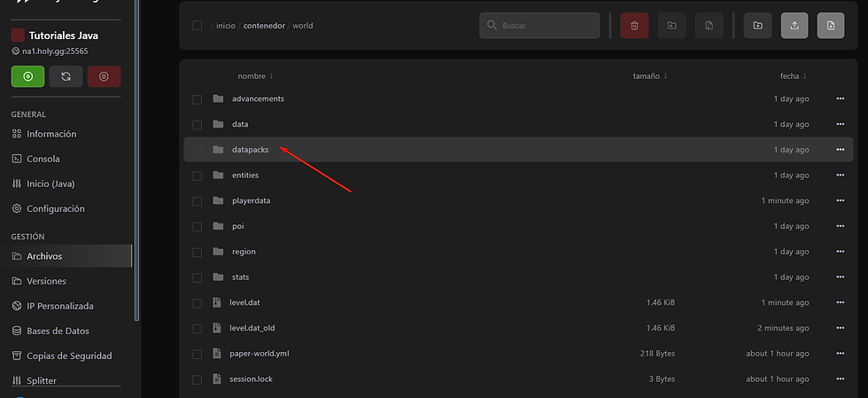Go to inicio in the breadcrumb
The image size is (868, 398).
tap(226, 26)
